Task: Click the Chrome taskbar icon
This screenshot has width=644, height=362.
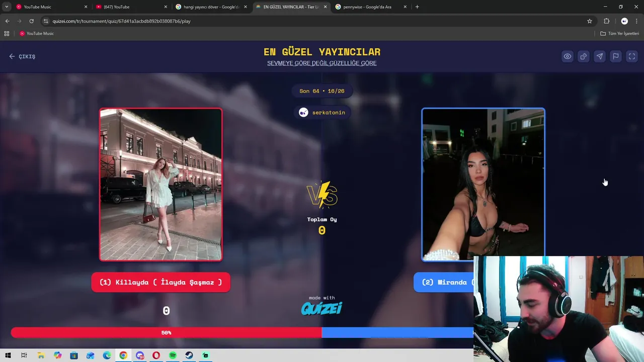Action: [123, 355]
